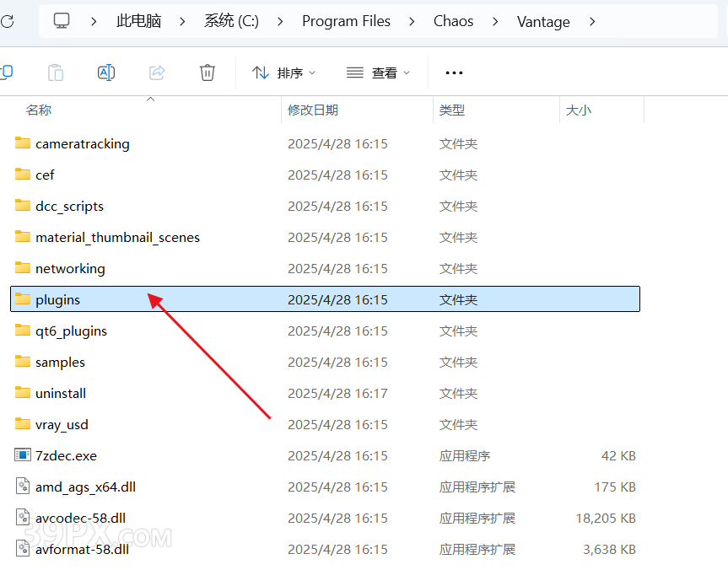Click the 175 KB size value
This screenshot has height=570, width=728.
point(615,487)
